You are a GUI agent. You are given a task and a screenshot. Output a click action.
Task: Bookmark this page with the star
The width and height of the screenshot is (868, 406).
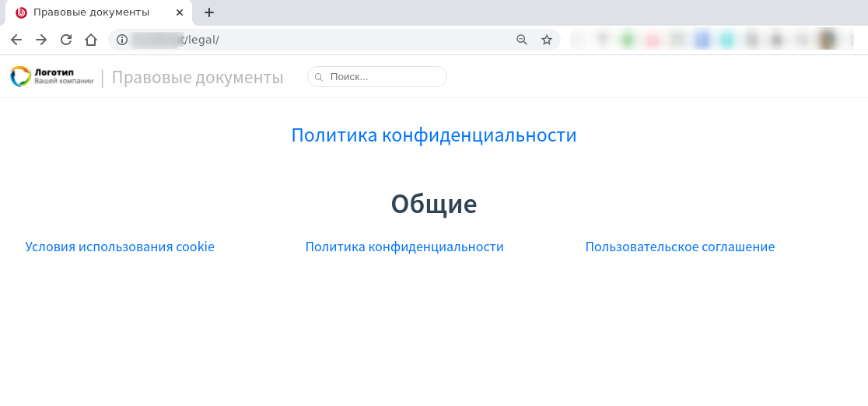547,40
